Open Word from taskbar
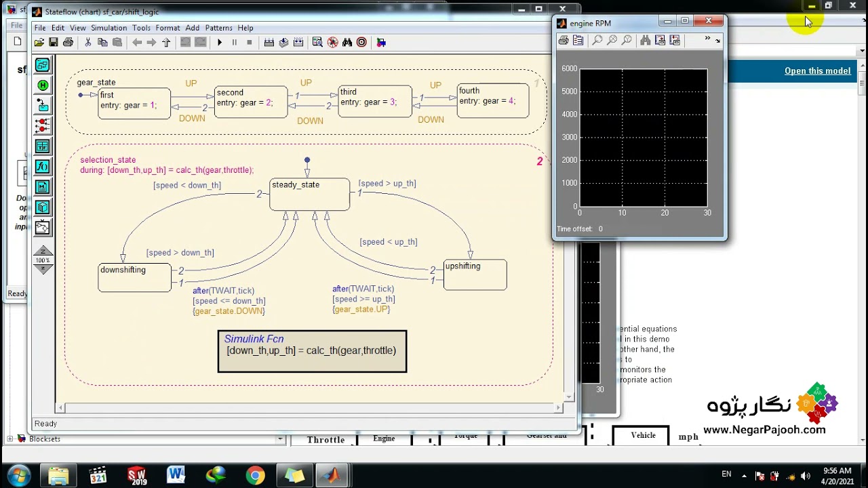Image resolution: width=868 pixels, height=488 pixels. pyautogui.click(x=176, y=475)
